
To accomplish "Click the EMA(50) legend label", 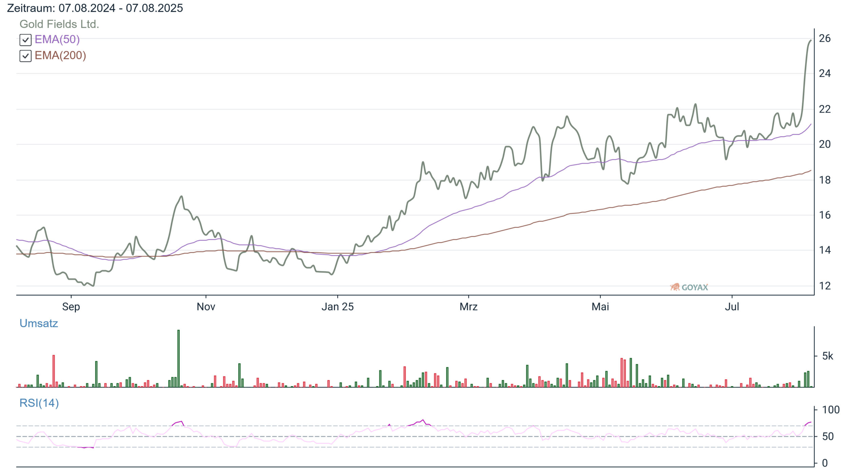I will [57, 39].
